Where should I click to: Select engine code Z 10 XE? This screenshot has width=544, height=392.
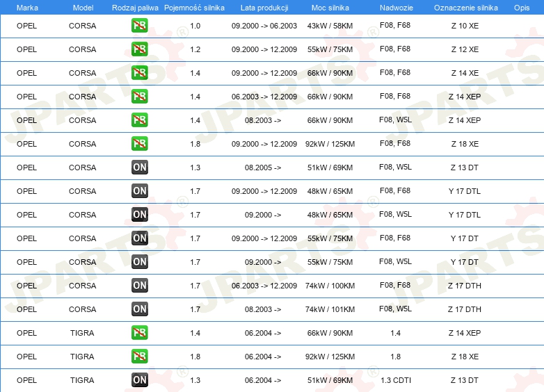pyautogui.click(x=465, y=26)
